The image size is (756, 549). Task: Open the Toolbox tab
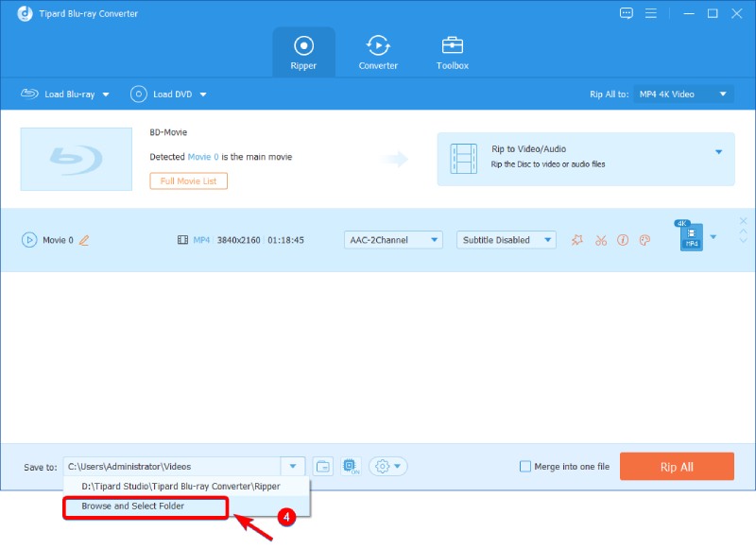click(453, 53)
